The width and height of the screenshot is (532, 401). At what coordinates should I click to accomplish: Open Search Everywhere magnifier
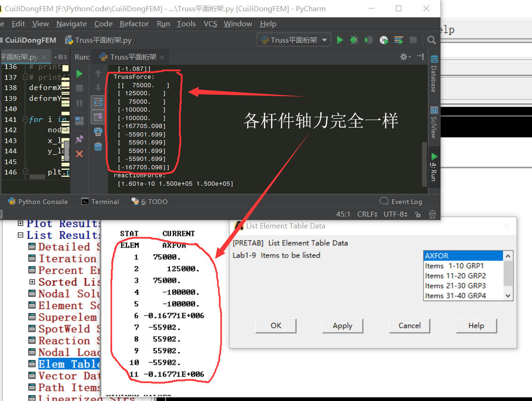(x=432, y=40)
